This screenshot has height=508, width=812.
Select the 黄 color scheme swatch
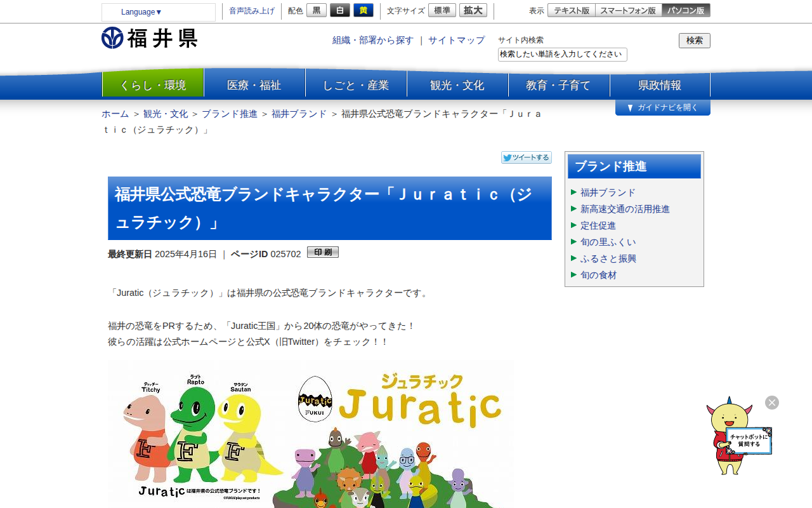(363, 10)
